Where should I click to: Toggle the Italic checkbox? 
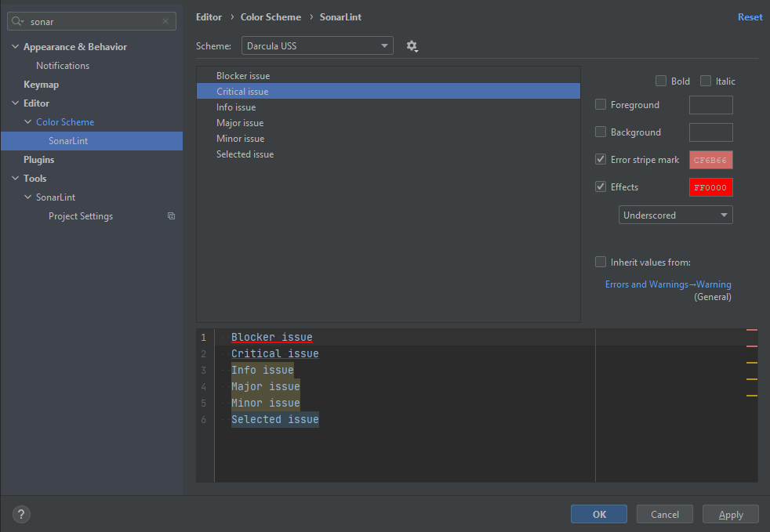[x=706, y=81]
